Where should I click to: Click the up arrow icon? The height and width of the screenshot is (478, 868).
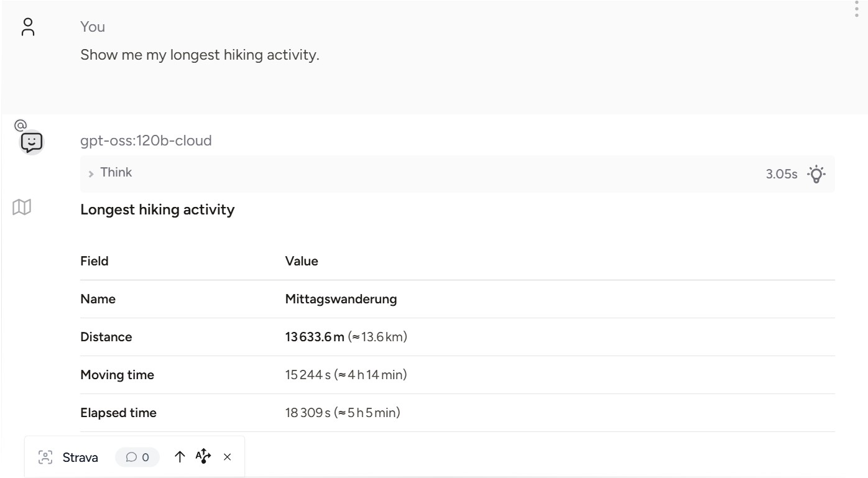click(x=180, y=457)
